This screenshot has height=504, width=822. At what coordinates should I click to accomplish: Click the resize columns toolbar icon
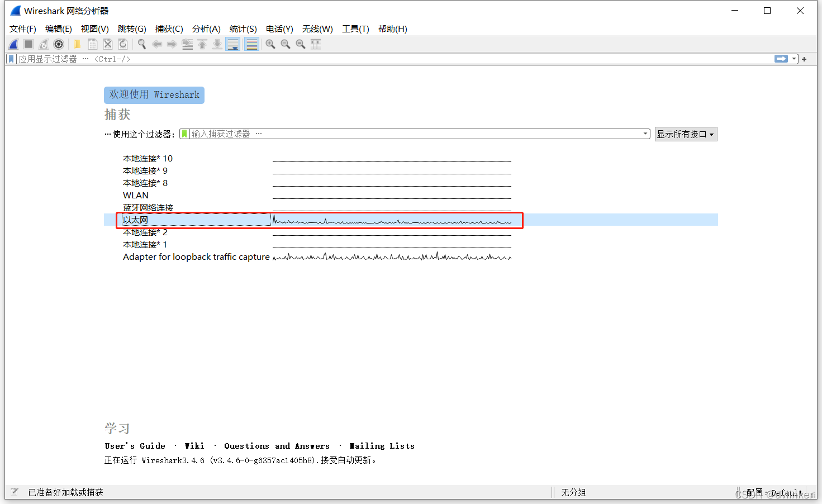(316, 44)
